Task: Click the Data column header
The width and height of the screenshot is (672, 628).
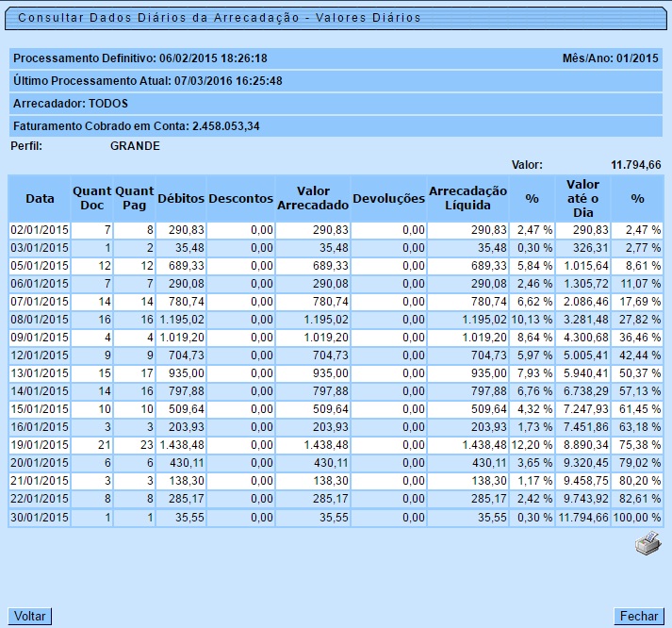Action: (40, 199)
